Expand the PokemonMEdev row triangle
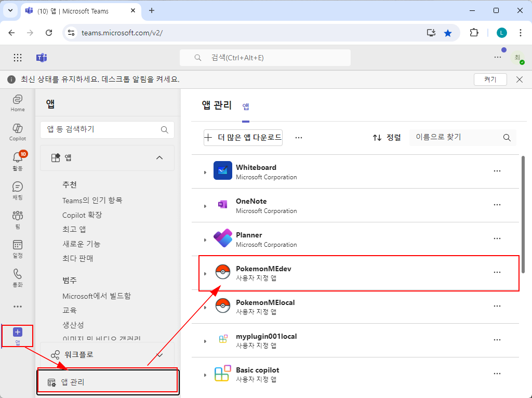 point(205,274)
